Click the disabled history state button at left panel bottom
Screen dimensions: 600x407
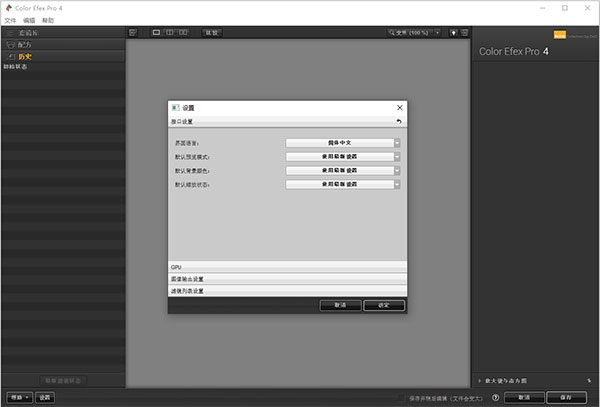tap(63, 381)
